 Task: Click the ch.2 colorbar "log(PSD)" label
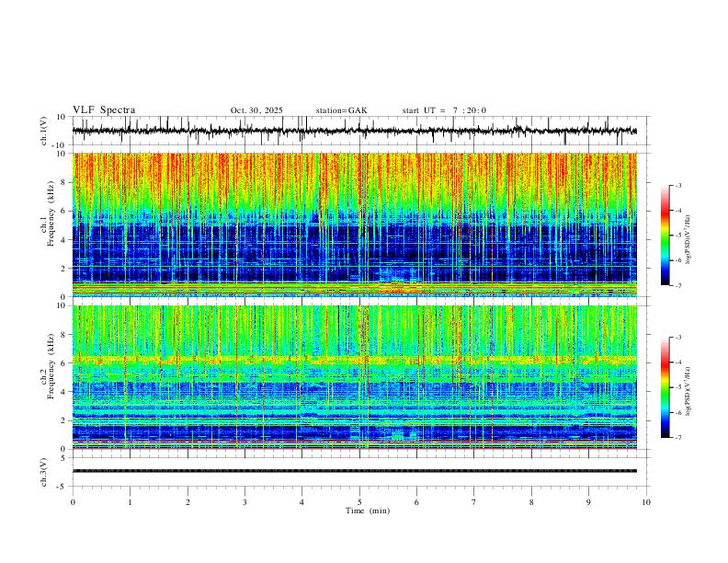click(x=688, y=391)
